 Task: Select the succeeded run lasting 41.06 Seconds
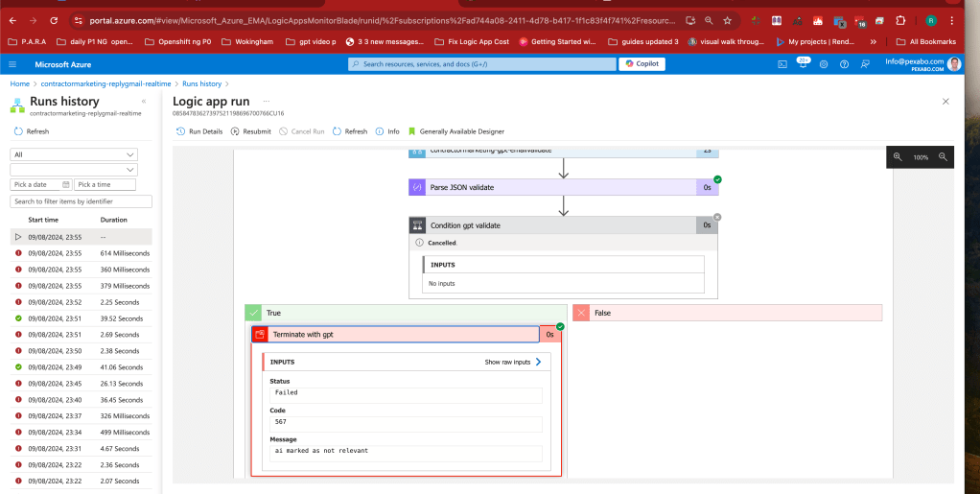coord(82,367)
